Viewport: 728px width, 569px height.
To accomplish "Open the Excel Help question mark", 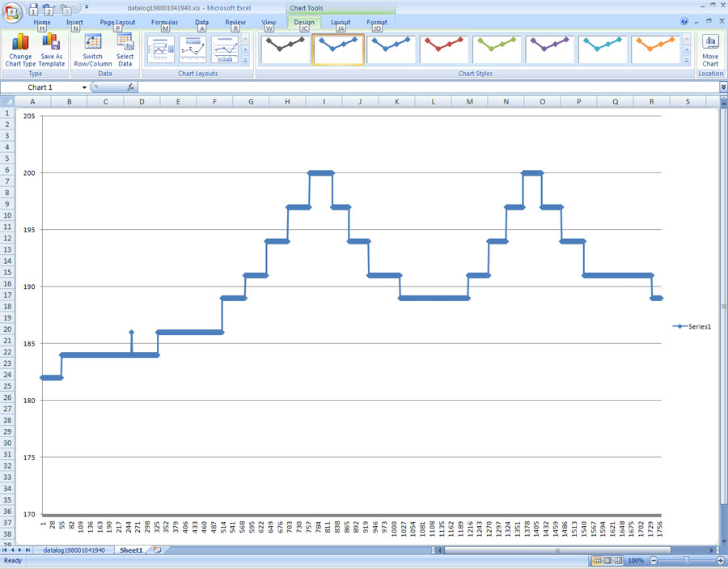I will click(x=684, y=22).
